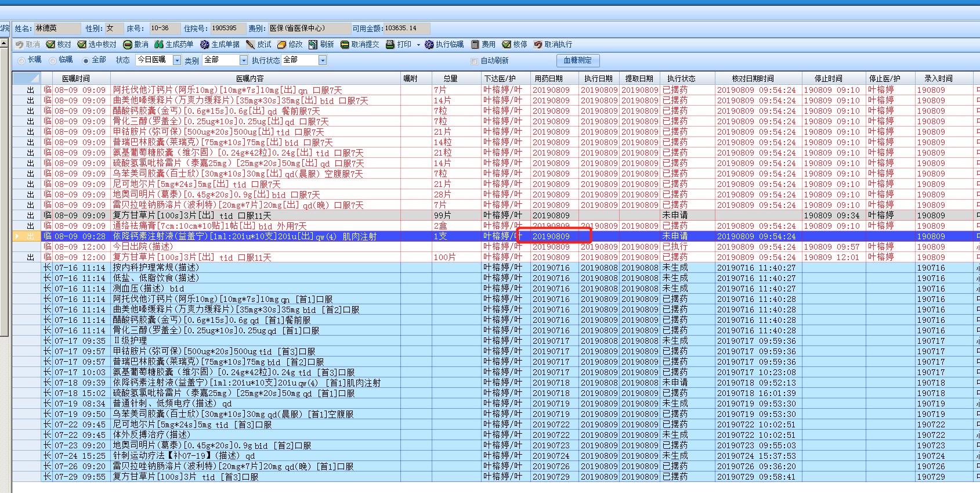Click the 打印 print icon
Viewport: 980px width, 493px height.
[x=390, y=45]
